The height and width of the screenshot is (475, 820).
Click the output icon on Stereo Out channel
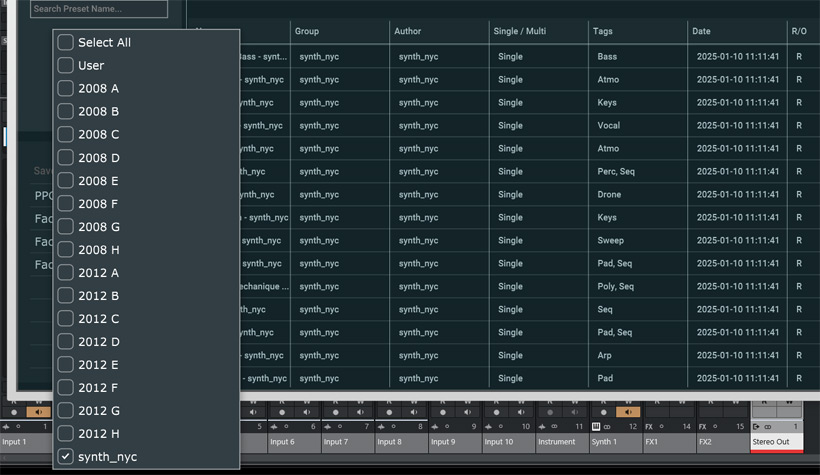point(756,426)
